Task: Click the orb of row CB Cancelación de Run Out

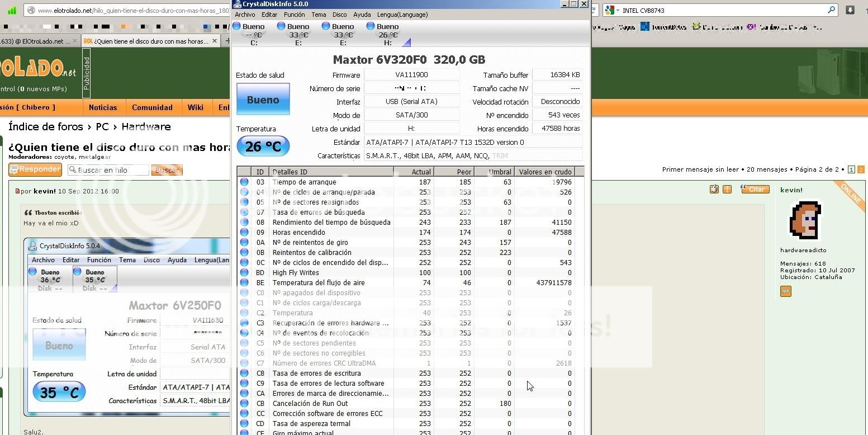Action: click(x=244, y=404)
